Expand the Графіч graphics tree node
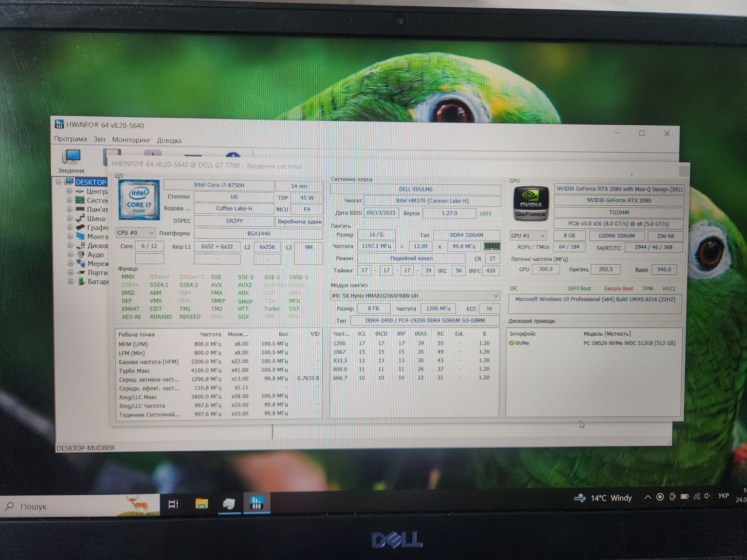 (x=69, y=227)
